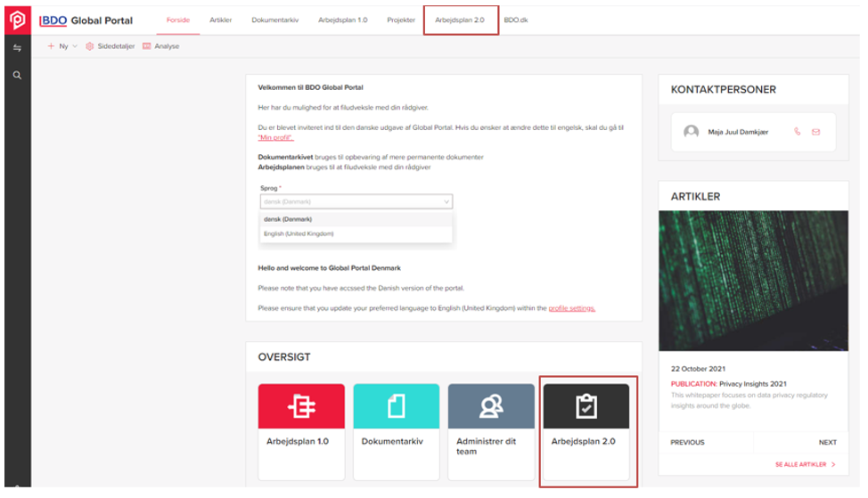This screenshot has width=868, height=498.
Task: Click the Maja Juul Damkjær contact name
Action: pos(738,132)
